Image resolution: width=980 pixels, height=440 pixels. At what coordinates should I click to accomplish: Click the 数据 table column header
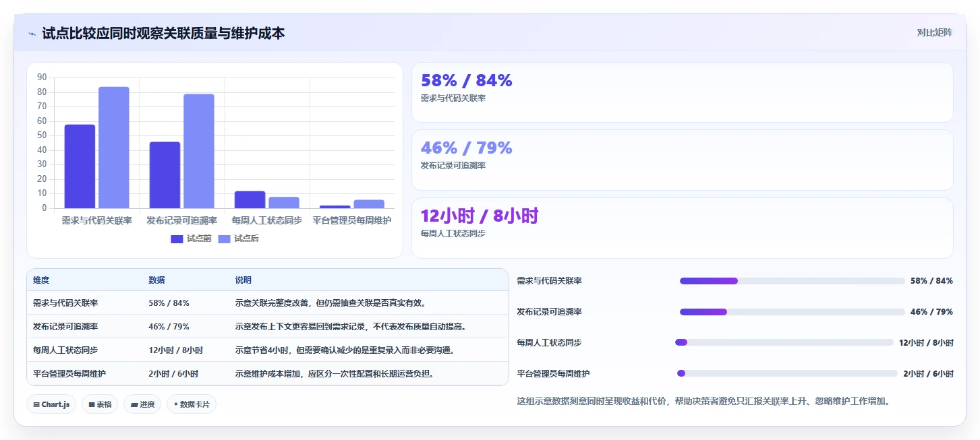coord(156,280)
